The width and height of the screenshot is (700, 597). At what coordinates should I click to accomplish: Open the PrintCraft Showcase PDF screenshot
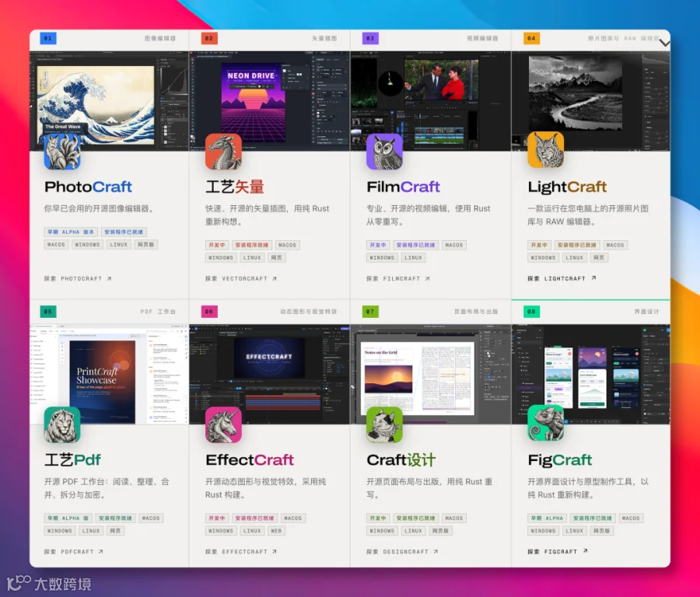pos(109,375)
